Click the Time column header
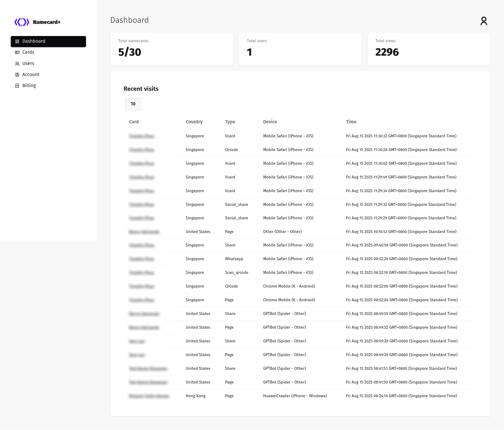The width and height of the screenshot is (504, 430). (351, 122)
